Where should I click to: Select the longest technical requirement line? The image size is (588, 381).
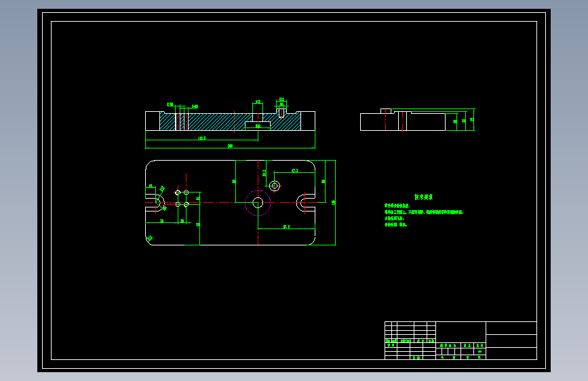424,212
